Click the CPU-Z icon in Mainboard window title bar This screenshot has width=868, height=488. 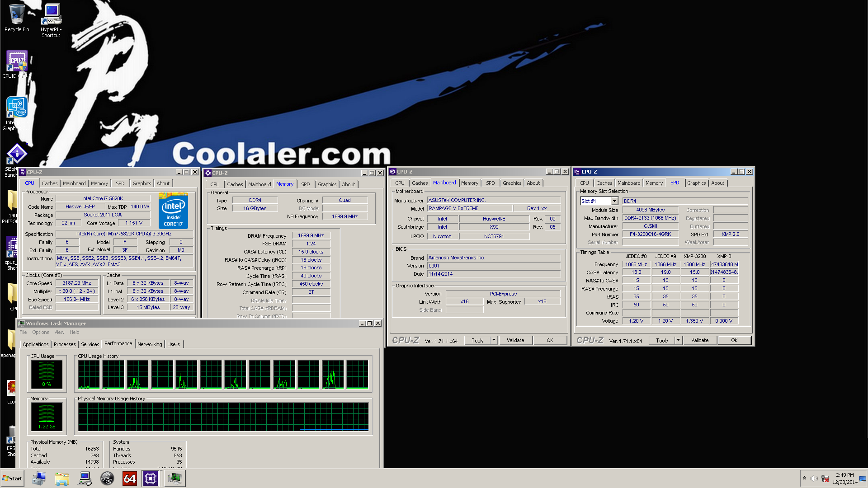392,172
